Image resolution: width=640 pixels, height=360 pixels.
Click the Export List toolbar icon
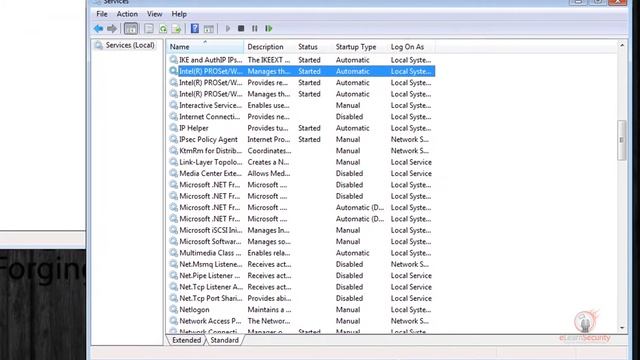tap(176, 29)
